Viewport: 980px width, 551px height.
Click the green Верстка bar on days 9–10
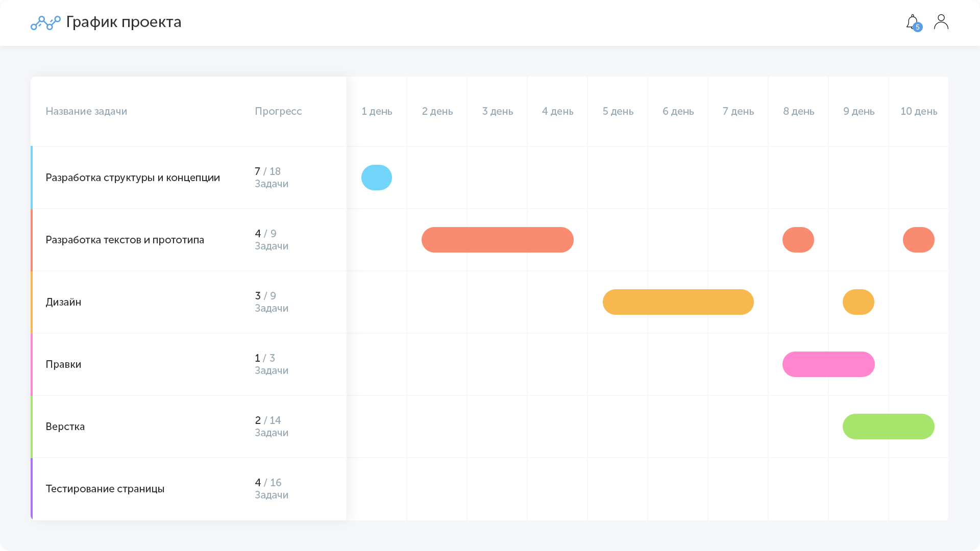click(x=888, y=427)
